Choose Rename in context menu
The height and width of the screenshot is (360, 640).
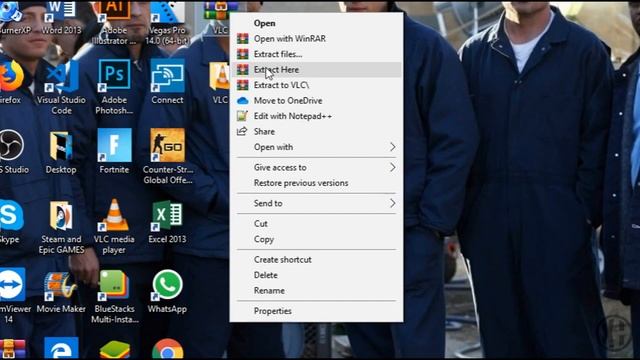316,291
